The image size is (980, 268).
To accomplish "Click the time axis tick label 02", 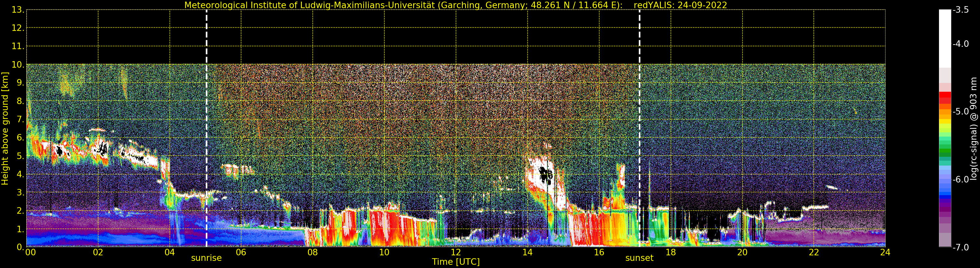I will 98,252.
